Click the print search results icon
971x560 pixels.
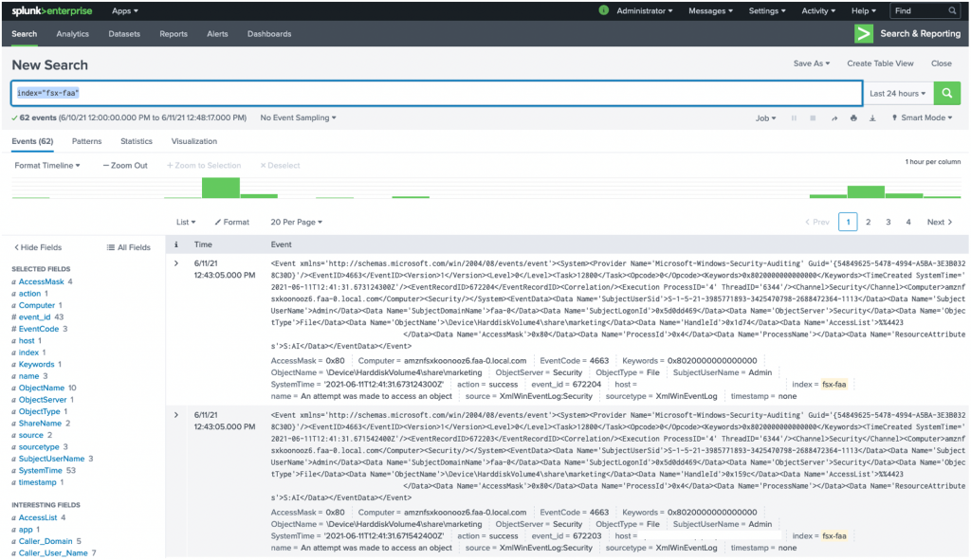coord(854,117)
